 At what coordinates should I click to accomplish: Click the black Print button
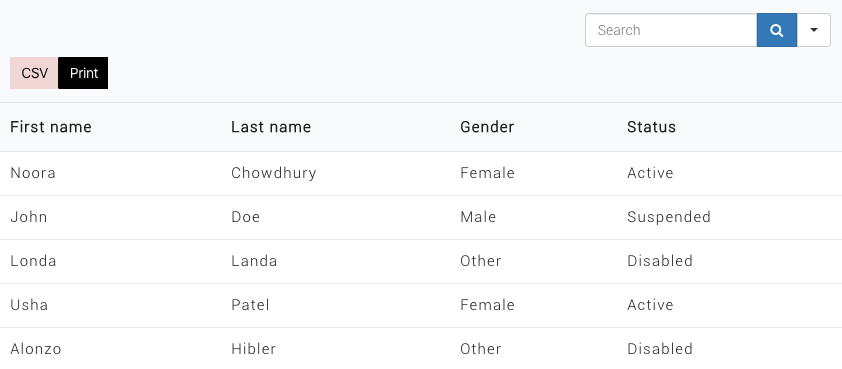coord(83,73)
